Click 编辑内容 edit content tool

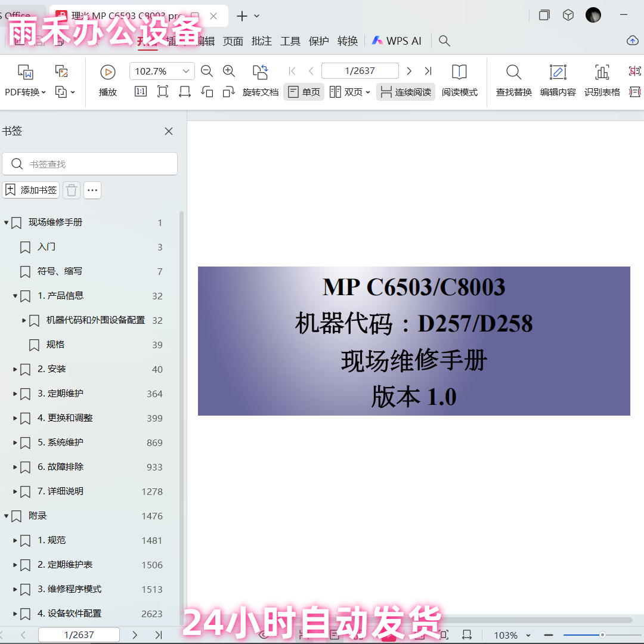(558, 81)
